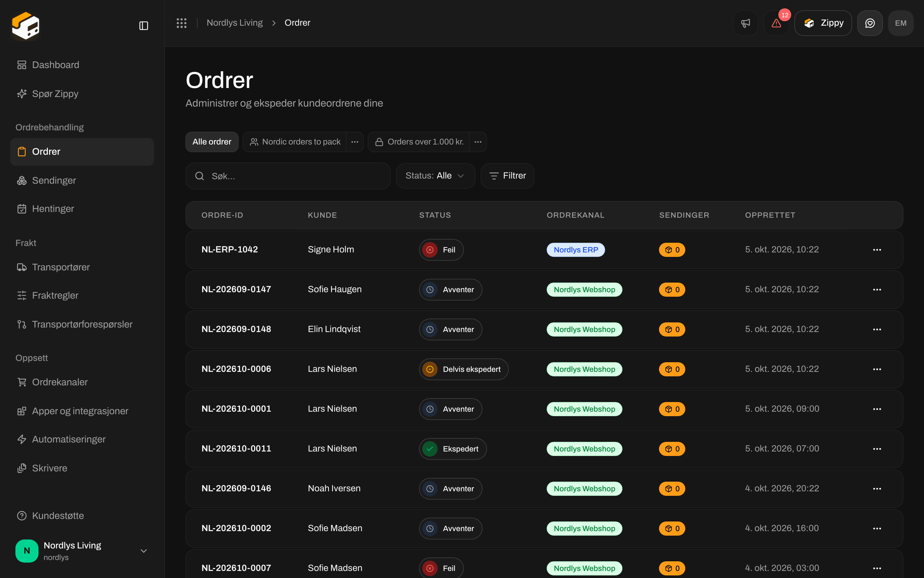Open row actions for NL-202610-0011
The height and width of the screenshot is (578, 924).
[877, 449]
